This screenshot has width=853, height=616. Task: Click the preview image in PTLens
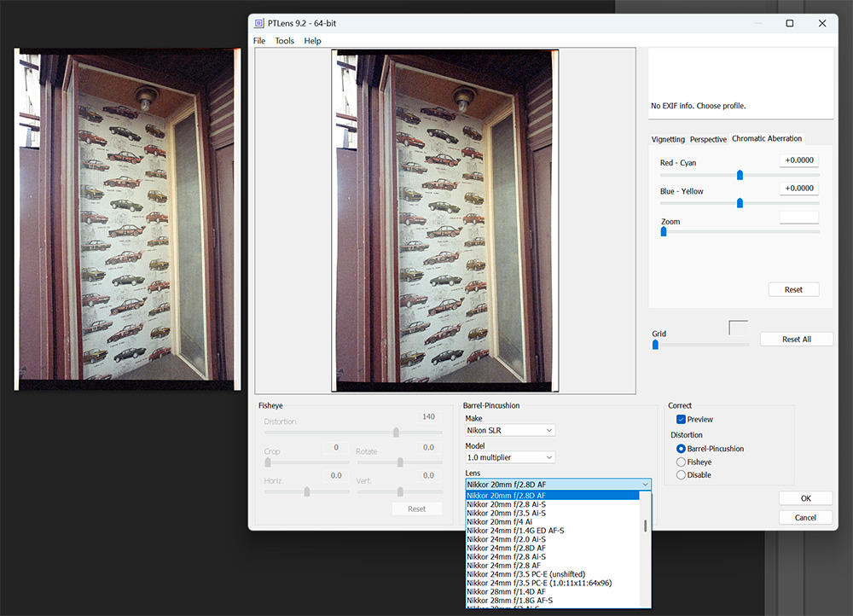(445, 220)
